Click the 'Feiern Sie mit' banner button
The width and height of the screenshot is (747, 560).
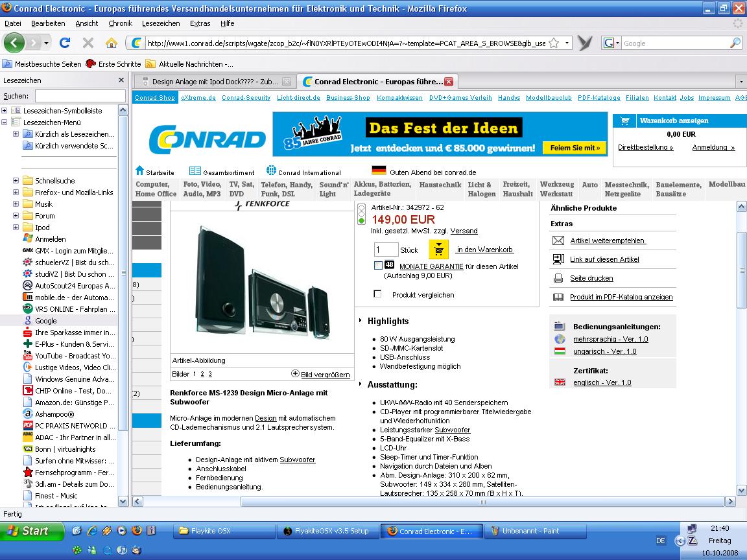pyautogui.click(x=575, y=148)
